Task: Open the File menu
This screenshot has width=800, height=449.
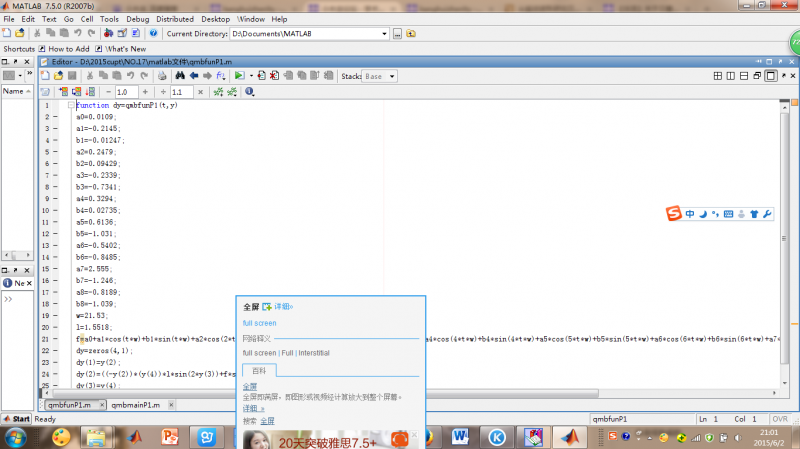Action: (9, 19)
